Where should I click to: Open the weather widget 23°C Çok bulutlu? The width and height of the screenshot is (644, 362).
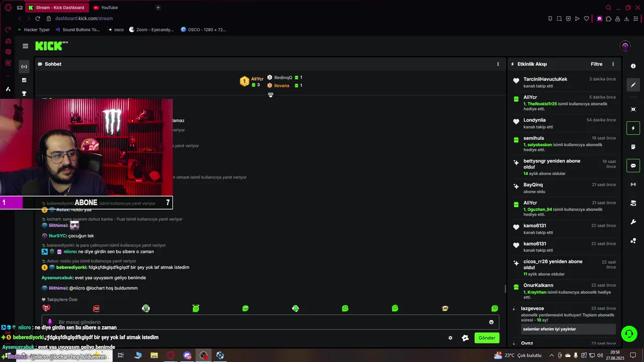coord(518,355)
